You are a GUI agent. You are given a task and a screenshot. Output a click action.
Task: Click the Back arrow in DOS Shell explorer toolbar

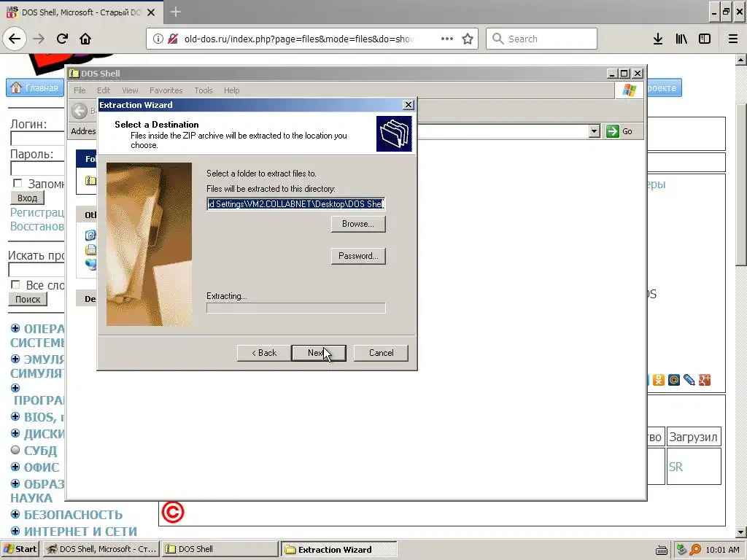(x=80, y=111)
